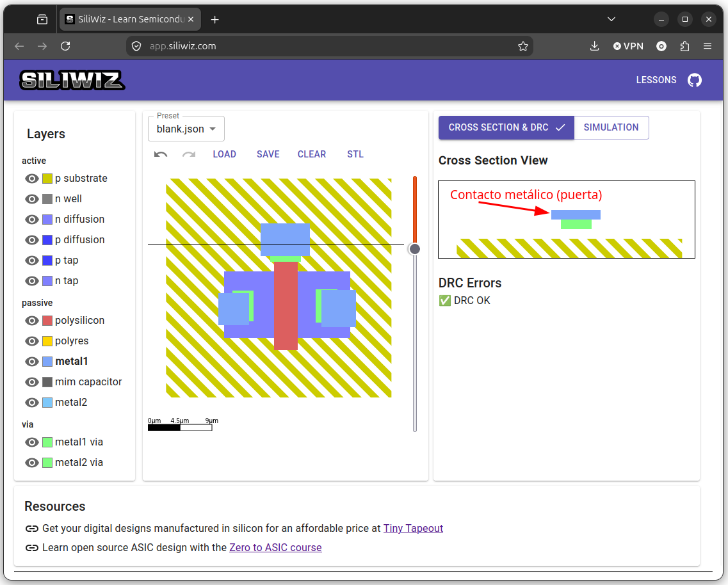Open the Firefox View icon at tab bar start
728x585 pixels.
point(42,19)
